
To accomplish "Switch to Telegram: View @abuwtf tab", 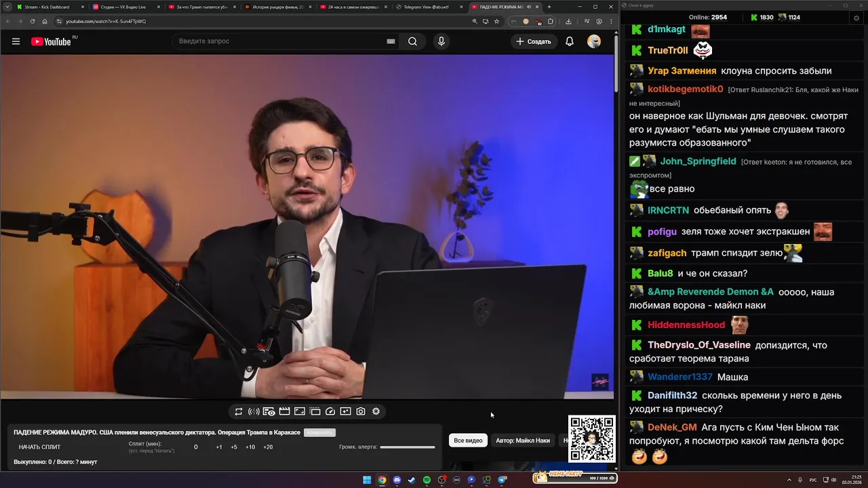I will pyautogui.click(x=430, y=7).
